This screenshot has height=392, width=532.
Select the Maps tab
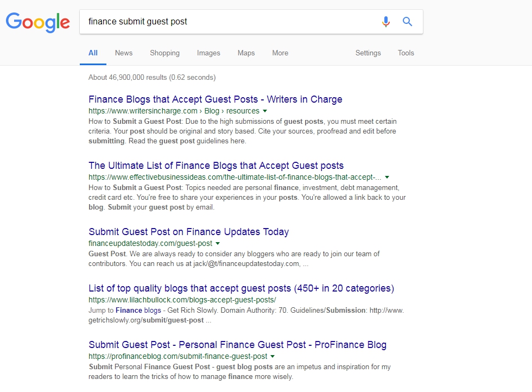[246, 53]
